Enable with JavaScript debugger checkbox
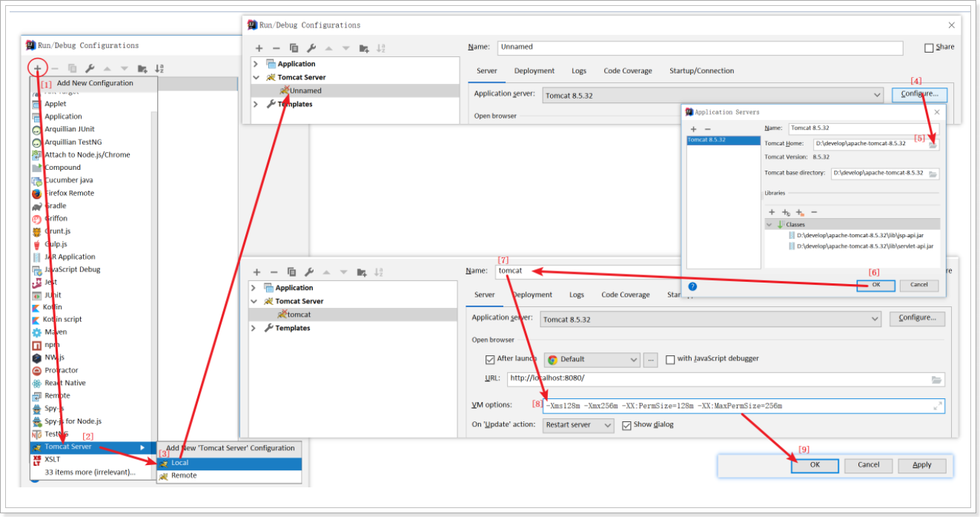Viewport: 980px width, 517px height. tap(670, 359)
